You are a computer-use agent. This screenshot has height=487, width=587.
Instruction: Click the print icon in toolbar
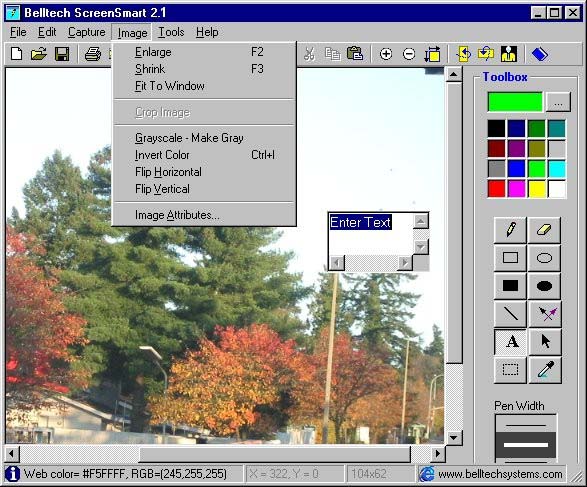92,54
